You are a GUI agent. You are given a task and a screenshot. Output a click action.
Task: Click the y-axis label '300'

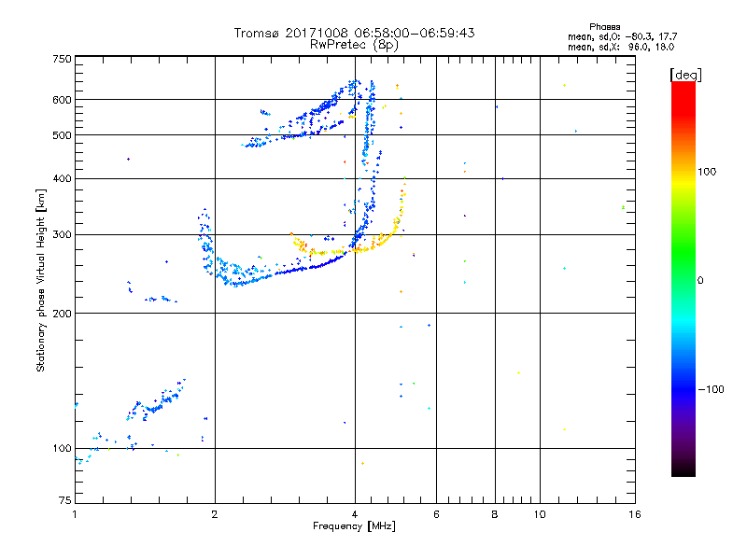click(x=62, y=234)
